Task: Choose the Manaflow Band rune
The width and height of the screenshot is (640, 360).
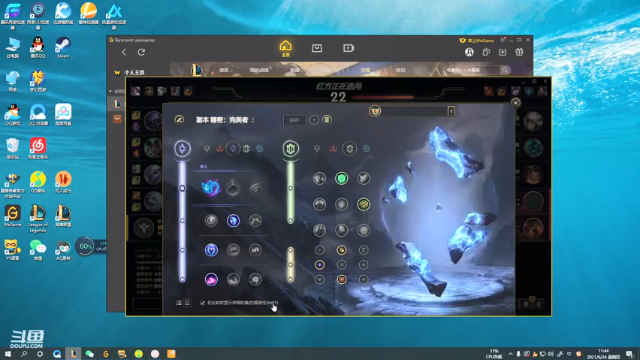Action: pos(233,220)
